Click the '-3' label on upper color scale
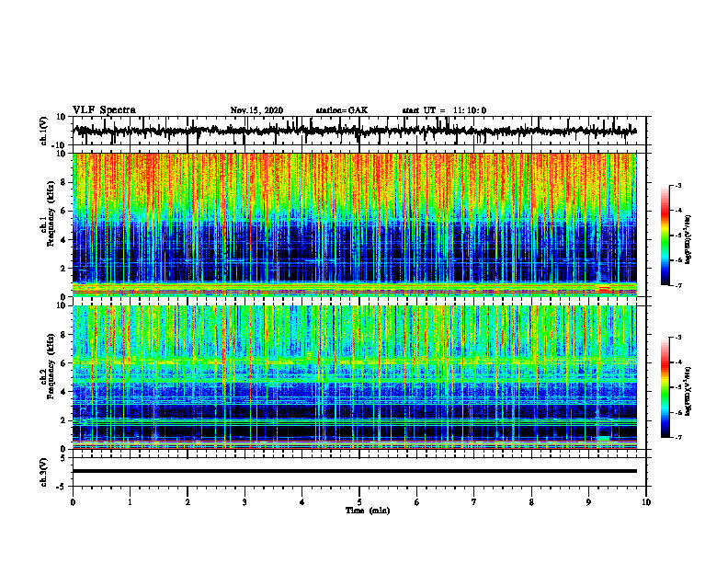The width and height of the screenshot is (728, 563). click(677, 185)
